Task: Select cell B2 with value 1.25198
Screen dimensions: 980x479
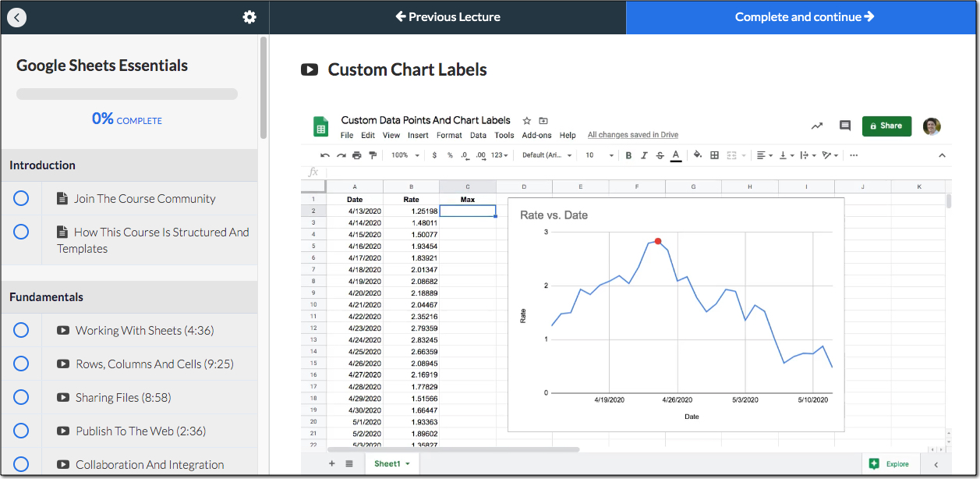Action: [x=411, y=211]
